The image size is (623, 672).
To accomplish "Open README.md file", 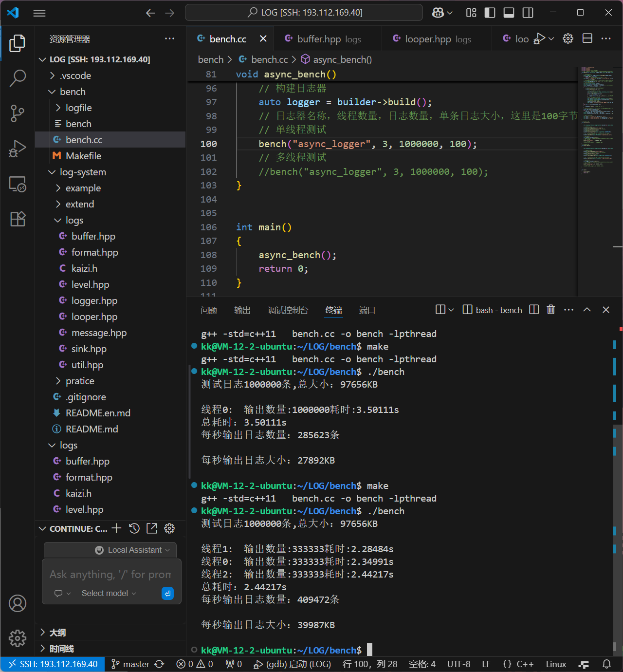I will tap(110, 429).
